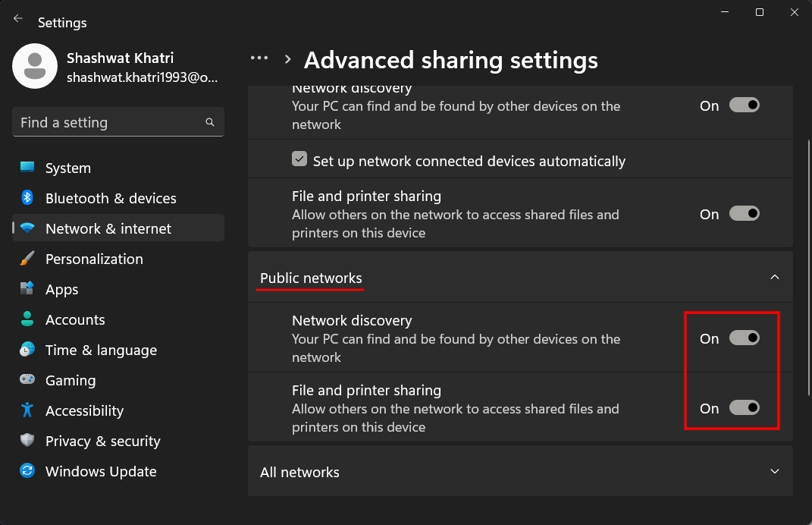Collapse the Public networks section
The width and height of the screenshot is (812, 525).
click(x=774, y=278)
